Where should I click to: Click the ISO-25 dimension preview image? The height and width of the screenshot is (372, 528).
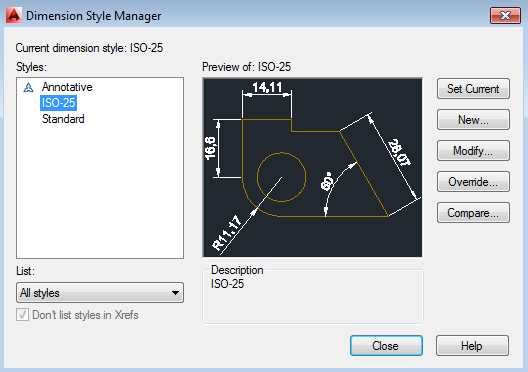tap(312, 168)
